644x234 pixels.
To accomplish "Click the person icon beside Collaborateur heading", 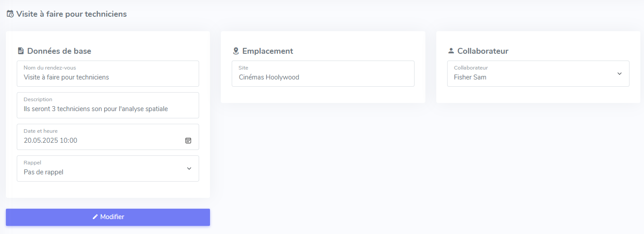I will [451, 51].
